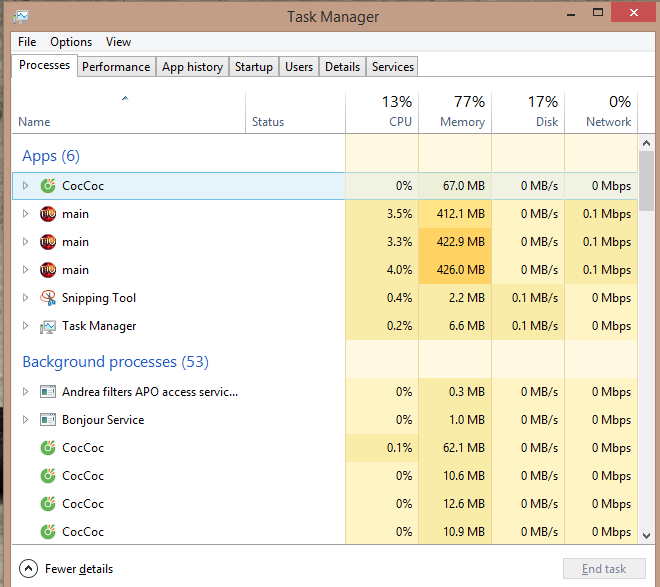
Task: Switch to the Startup tab
Action: pyautogui.click(x=253, y=67)
